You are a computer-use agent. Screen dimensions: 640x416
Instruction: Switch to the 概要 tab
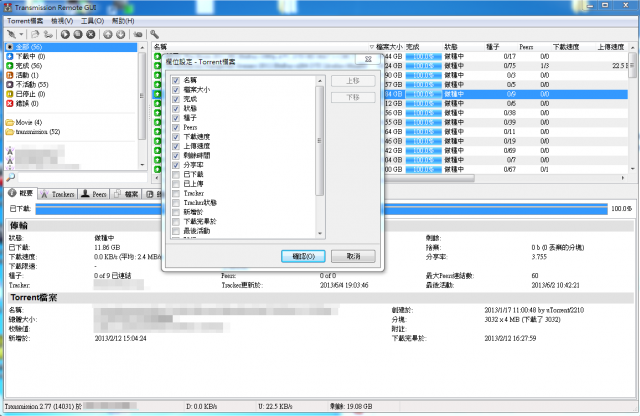[x=21, y=194]
